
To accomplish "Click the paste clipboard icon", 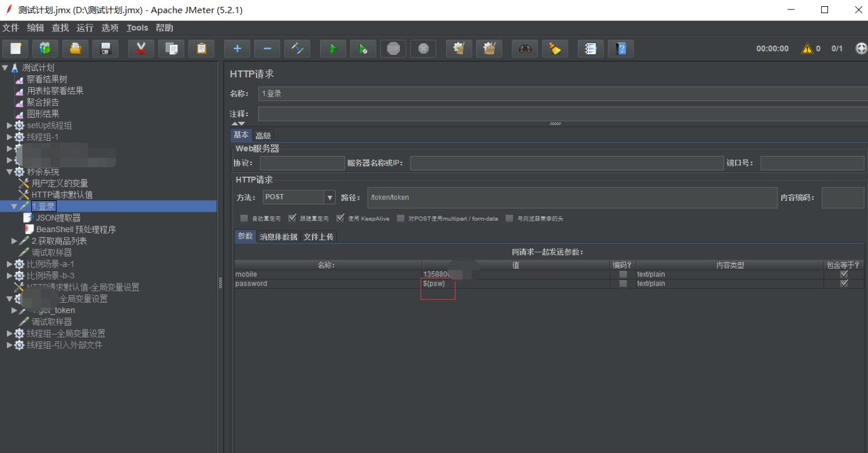I will pos(201,49).
